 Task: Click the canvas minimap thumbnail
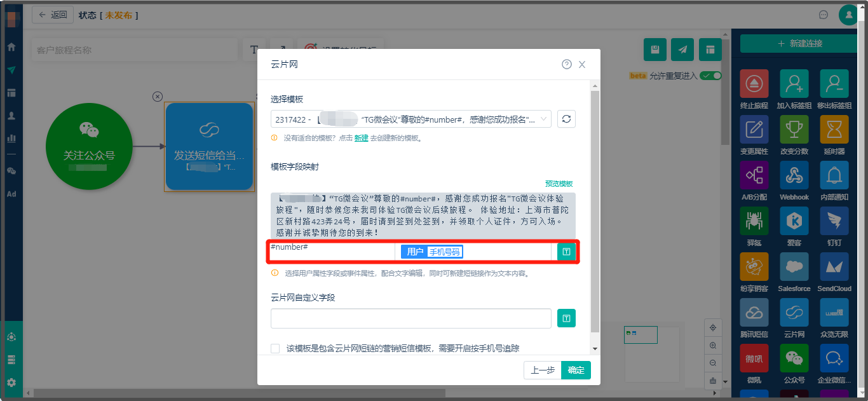(x=641, y=334)
